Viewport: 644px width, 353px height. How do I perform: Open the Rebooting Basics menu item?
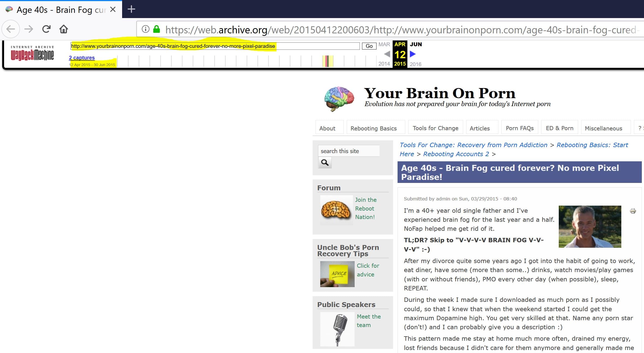[x=374, y=128]
